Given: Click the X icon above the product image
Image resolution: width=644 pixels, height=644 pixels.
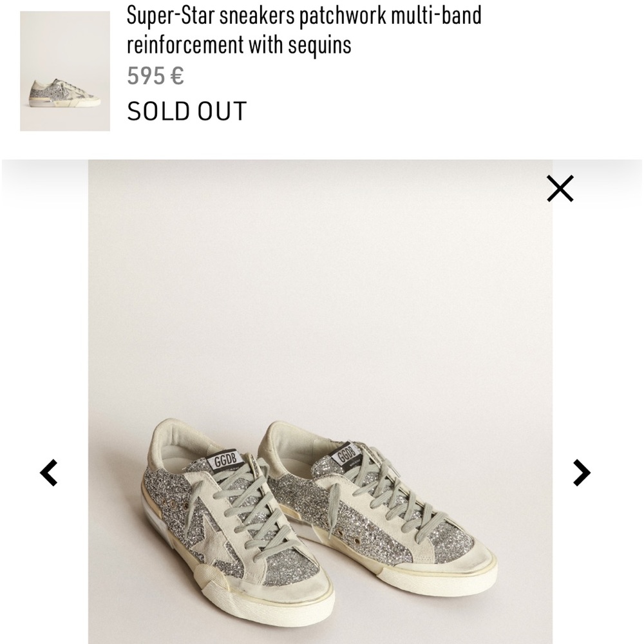Looking at the screenshot, I should click(560, 187).
